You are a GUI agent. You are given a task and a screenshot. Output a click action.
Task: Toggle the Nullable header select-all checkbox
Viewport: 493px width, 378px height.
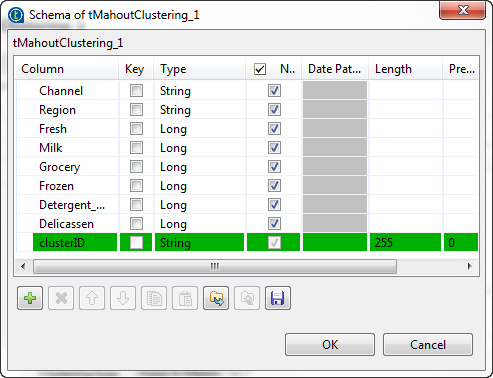click(260, 69)
